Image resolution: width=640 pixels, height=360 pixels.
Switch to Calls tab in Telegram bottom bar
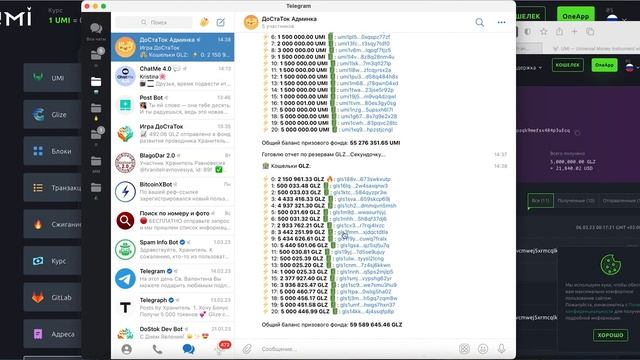click(x=157, y=349)
